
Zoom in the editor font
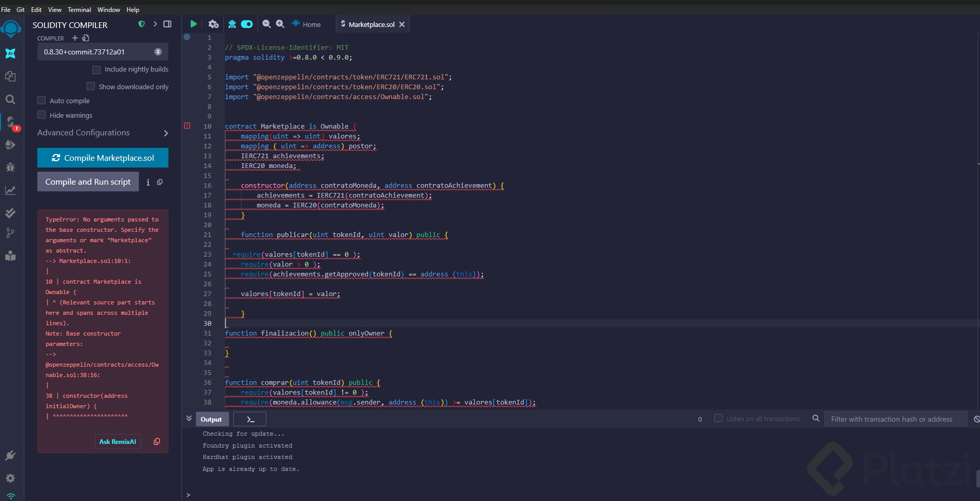(280, 24)
